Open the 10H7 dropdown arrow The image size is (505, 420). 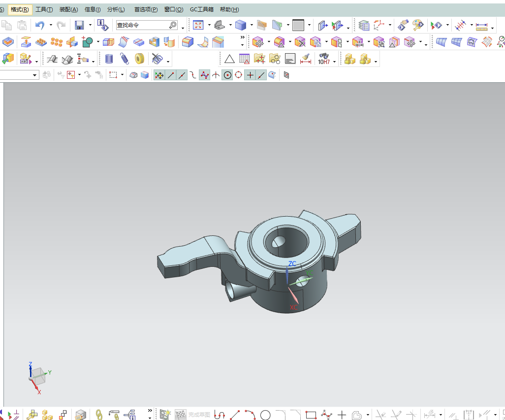(335, 61)
